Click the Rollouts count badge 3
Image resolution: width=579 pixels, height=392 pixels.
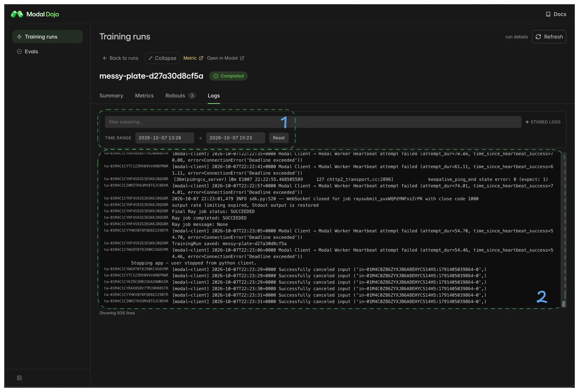[x=192, y=96]
